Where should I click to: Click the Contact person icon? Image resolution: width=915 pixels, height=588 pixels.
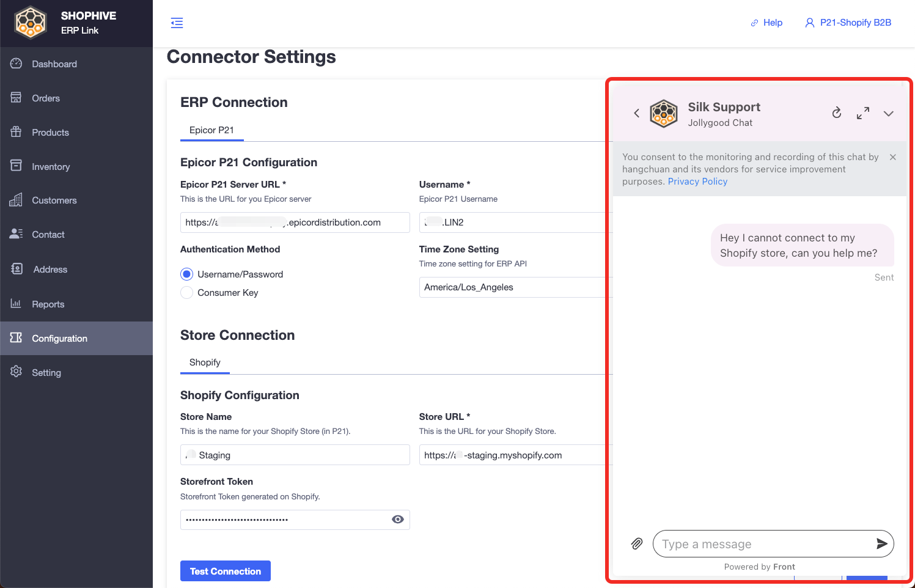tap(17, 234)
